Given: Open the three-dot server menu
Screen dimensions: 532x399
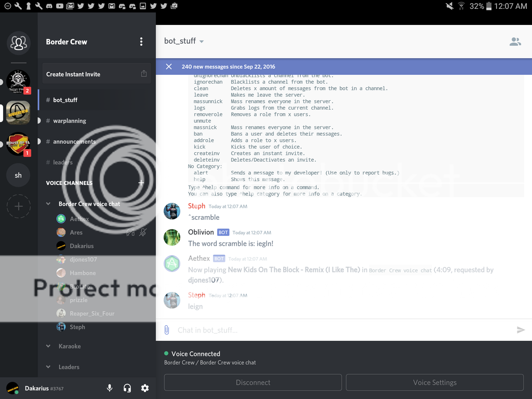Looking at the screenshot, I should 141,42.
